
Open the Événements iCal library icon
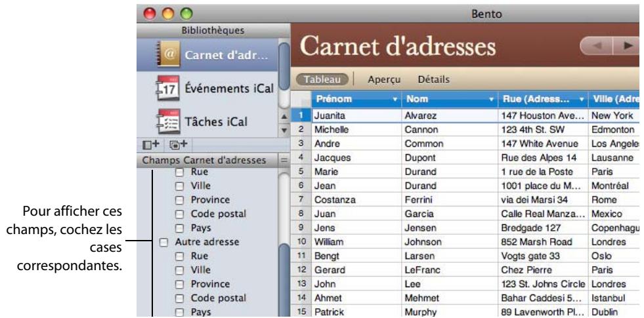tap(167, 88)
